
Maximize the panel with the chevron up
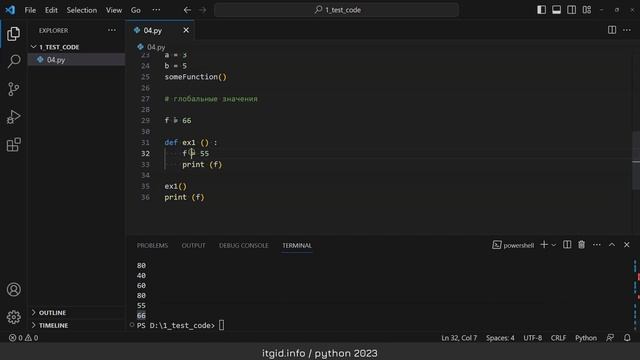611,244
